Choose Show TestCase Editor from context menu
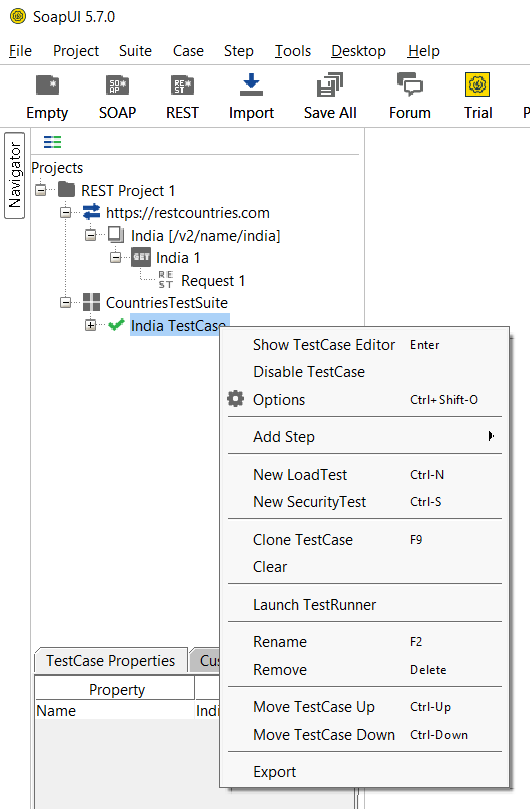 pyautogui.click(x=365, y=345)
